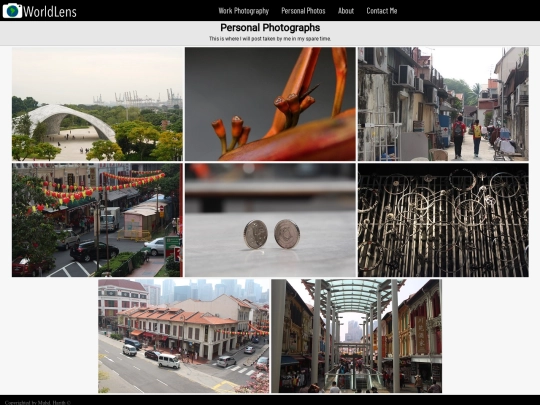Open the two coins photo
The width and height of the screenshot is (540, 405).
[x=270, y=220]
